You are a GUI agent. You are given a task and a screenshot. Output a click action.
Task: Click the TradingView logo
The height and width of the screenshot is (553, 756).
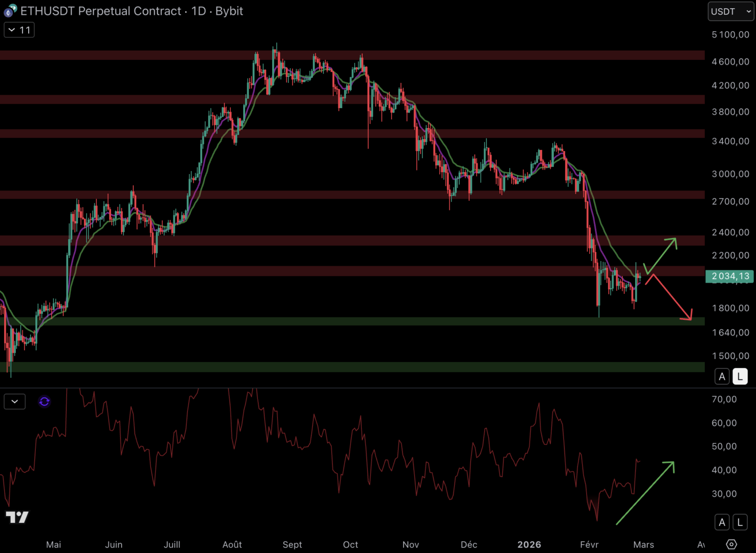click(x=17, y=517)
